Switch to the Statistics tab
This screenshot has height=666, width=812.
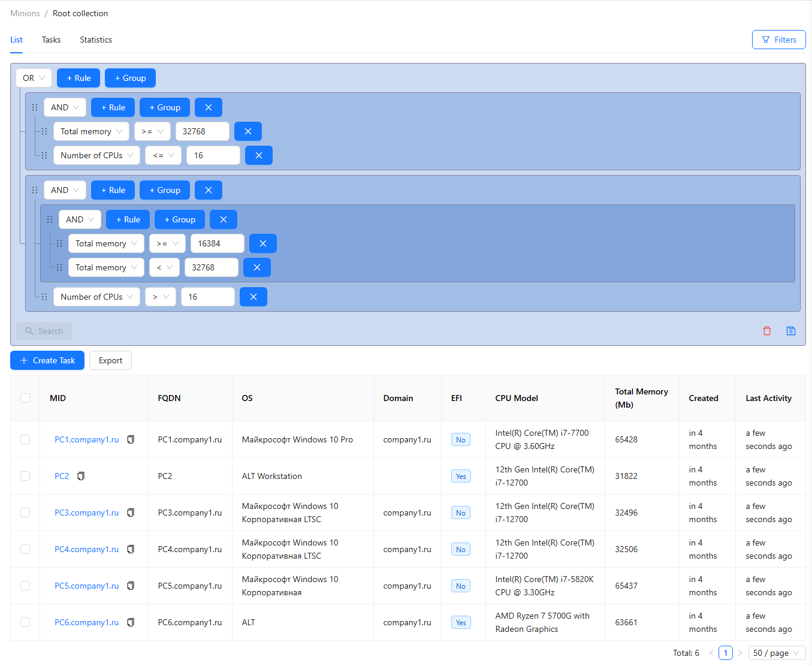pos(96,40)
